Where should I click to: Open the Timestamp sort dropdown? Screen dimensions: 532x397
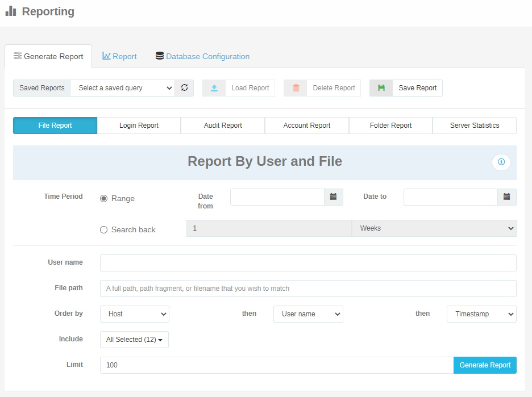click(x=481, y=314)
